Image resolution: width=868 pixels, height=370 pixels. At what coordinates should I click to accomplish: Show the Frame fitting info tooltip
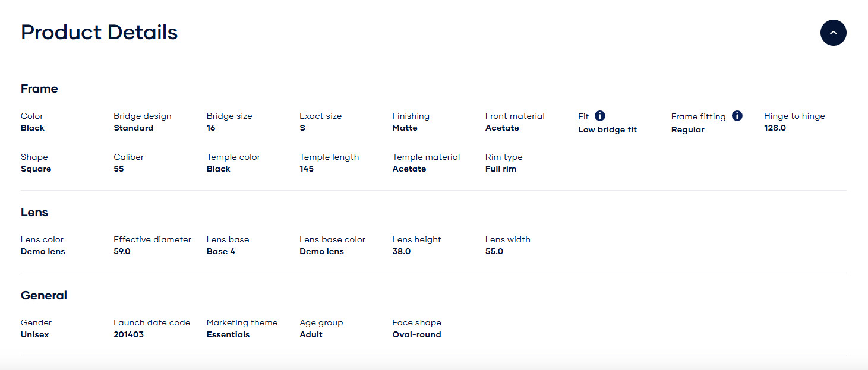[x=737, y=116]
